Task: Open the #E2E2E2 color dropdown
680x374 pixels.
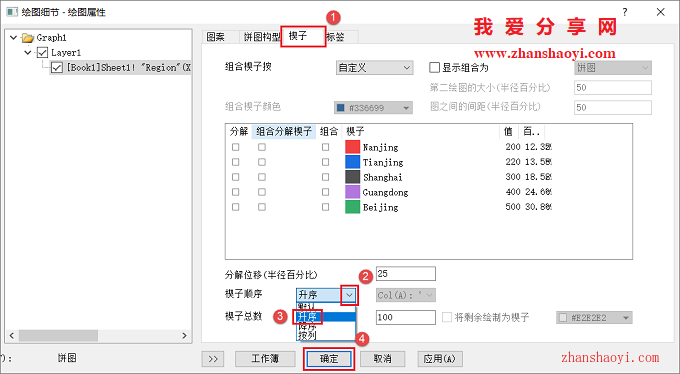Action: click(594, 318)
